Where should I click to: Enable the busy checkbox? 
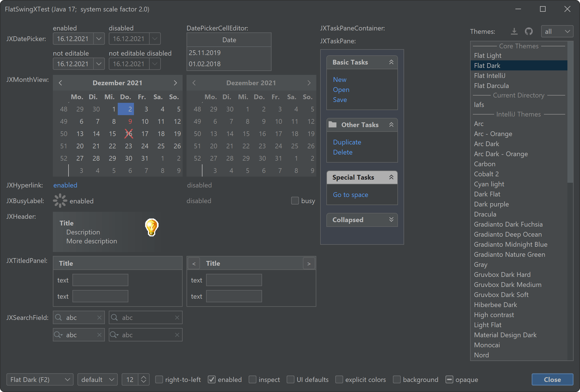(295, 201)
